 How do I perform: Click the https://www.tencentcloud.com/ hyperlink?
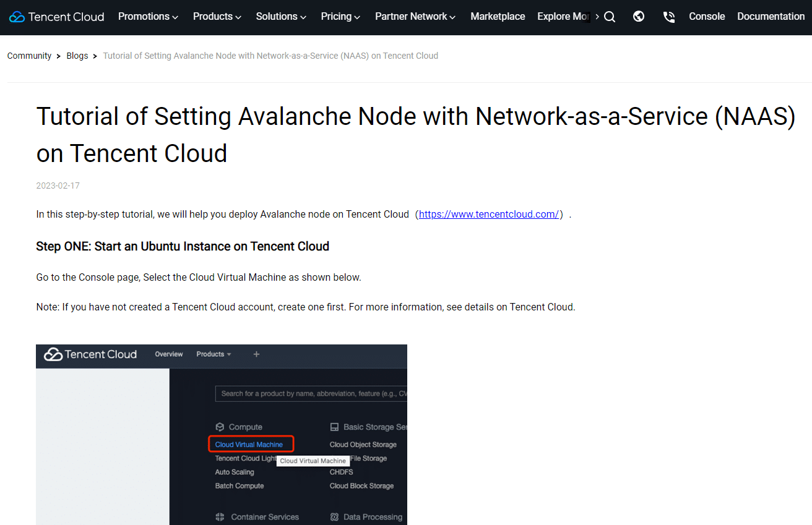pyautogui.click(x=489, y=214)
